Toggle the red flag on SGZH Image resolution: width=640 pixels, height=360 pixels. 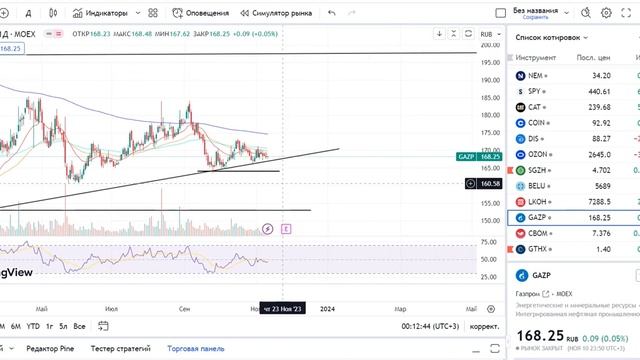tap(510, 170)
